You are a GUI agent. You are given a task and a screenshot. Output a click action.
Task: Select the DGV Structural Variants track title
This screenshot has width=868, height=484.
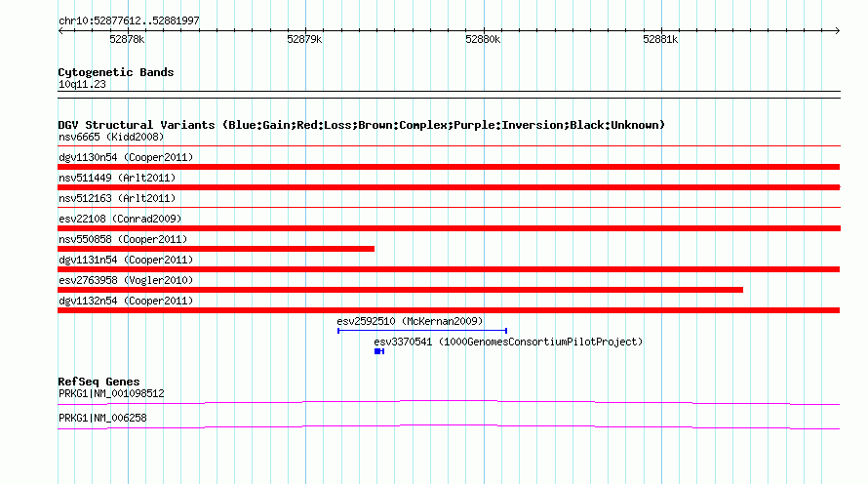[362, 125]
